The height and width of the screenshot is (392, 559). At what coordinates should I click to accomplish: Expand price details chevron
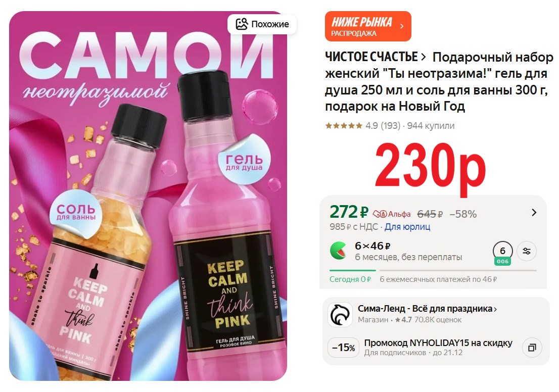pyautogui.click(x=534, y=213)
